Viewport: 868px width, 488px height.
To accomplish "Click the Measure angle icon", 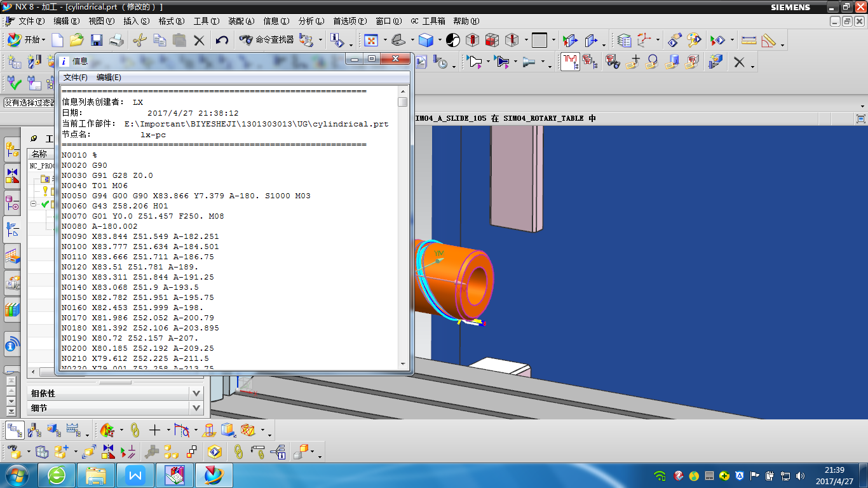I will tap(768, 40).
